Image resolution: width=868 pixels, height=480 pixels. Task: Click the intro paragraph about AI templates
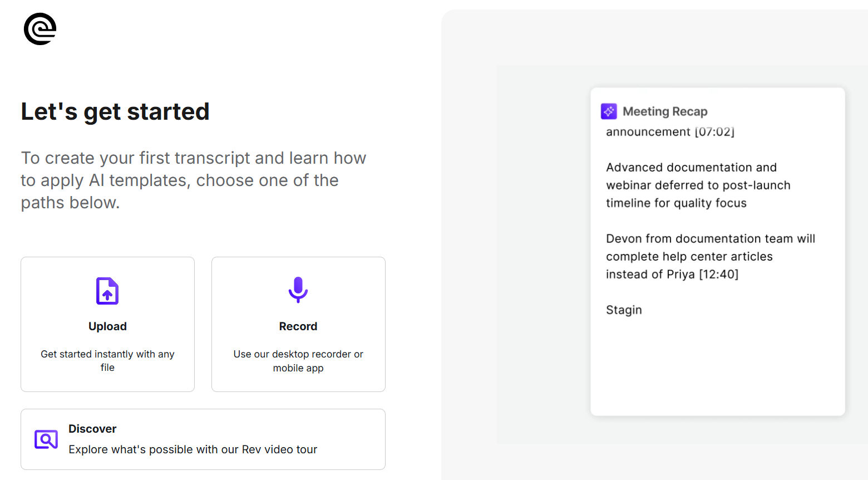coord(193,180)
